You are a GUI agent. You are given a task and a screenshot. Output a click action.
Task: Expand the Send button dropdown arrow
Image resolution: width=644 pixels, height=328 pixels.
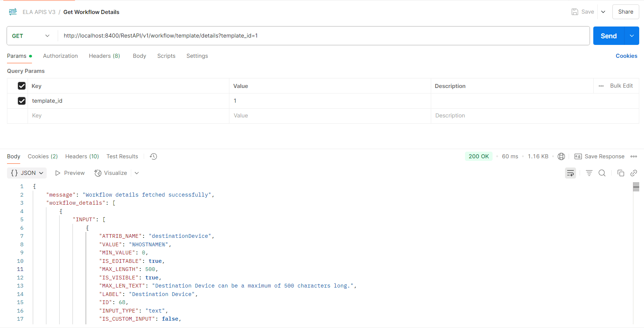coord(632,36)
